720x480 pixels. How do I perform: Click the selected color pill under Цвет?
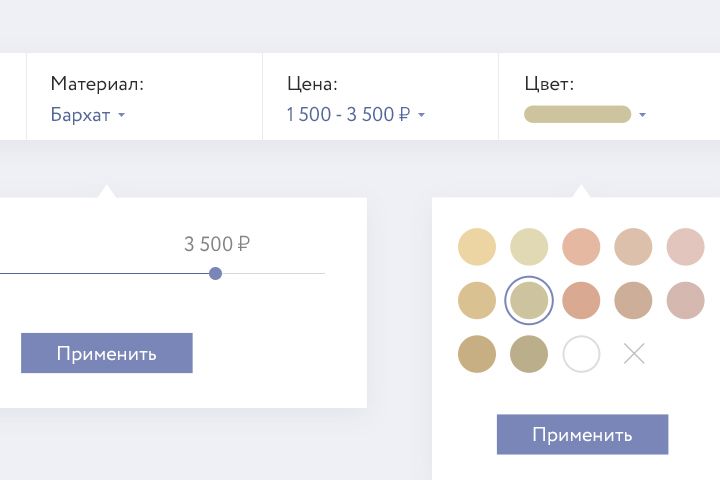coord(577,115)
